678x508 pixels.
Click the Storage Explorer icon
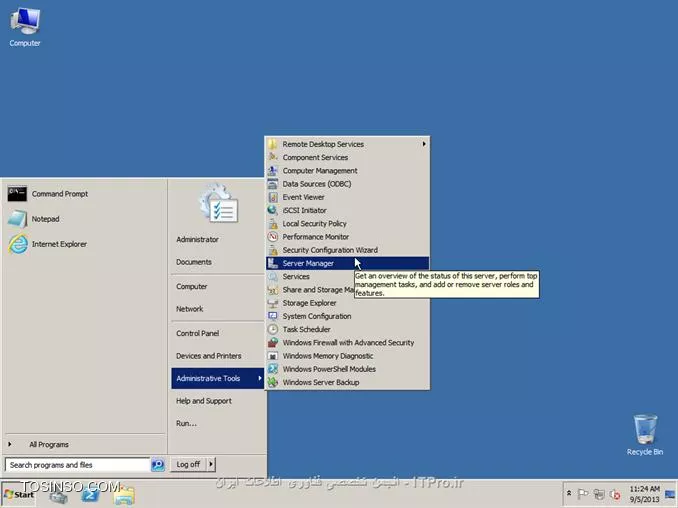click(273, 303)
